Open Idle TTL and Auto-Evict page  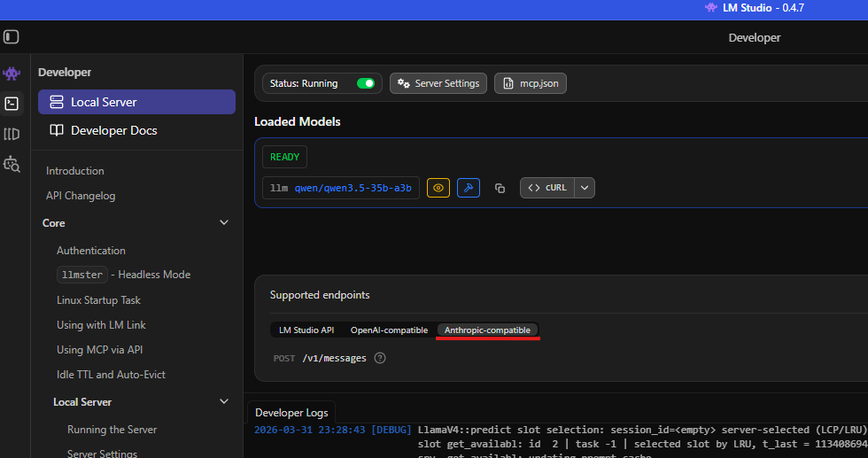pyautogui.click(x=111, y=375)
